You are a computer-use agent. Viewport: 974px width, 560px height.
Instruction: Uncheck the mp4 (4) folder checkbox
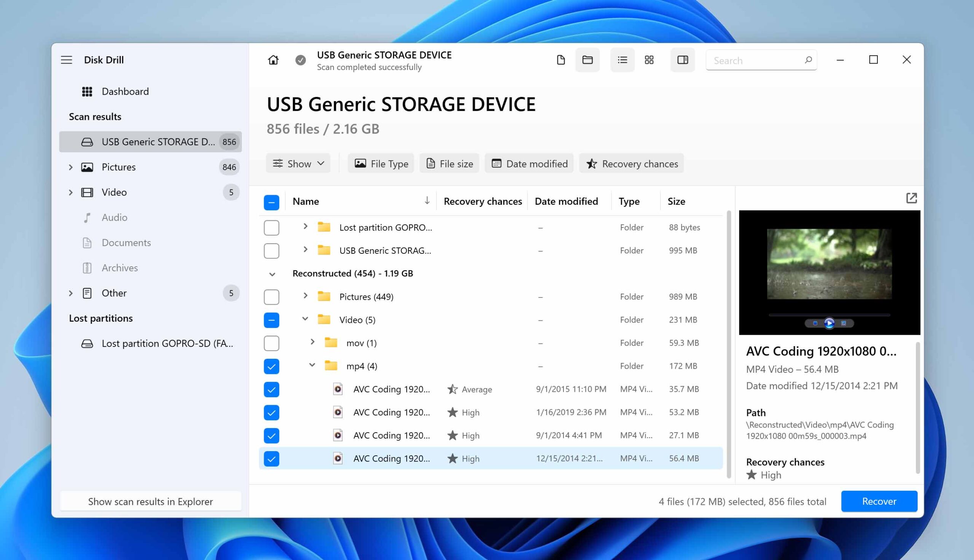pyautogui.click(x=272, y=366)
